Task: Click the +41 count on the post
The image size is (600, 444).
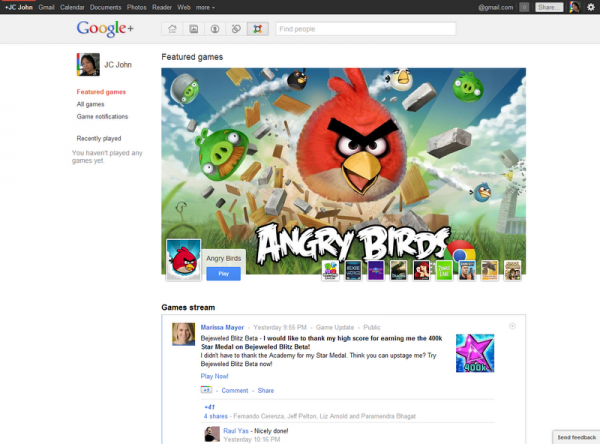Action: point(209,407)
